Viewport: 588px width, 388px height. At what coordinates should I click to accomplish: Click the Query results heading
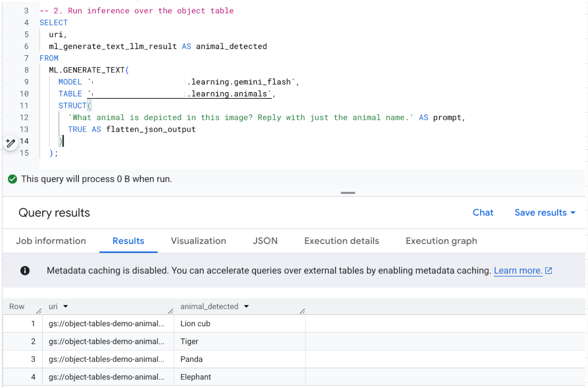coord(54,213)
